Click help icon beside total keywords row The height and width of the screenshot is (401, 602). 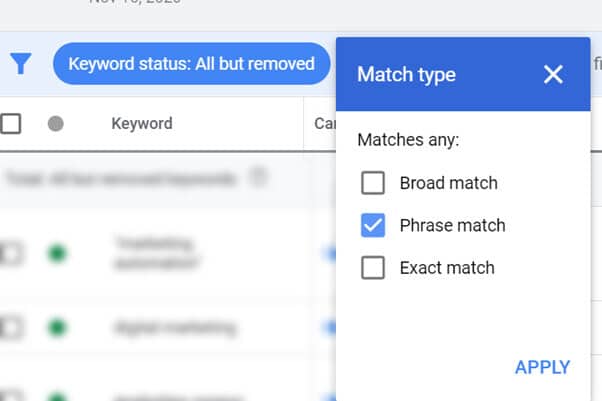click(258, 177)
